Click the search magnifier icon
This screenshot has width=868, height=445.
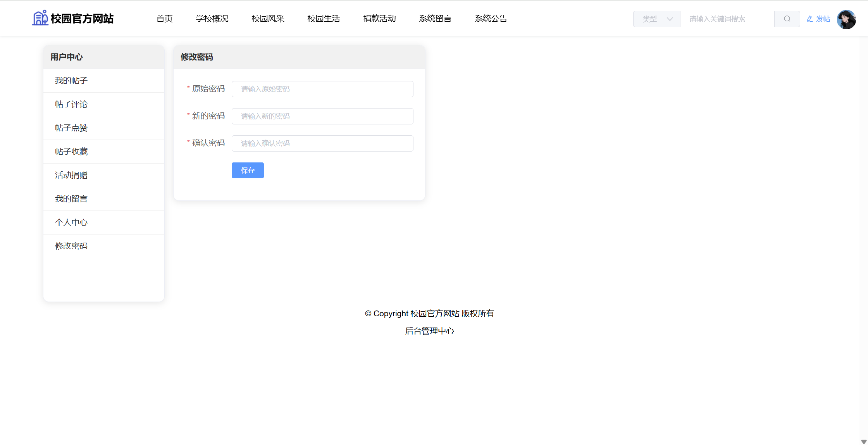coord(787,19)
